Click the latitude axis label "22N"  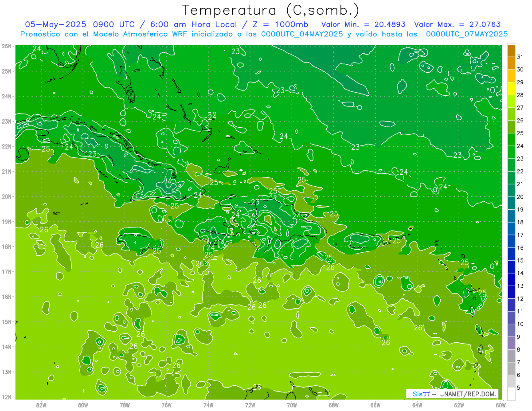pyautogui.click(x=7, y=146)
